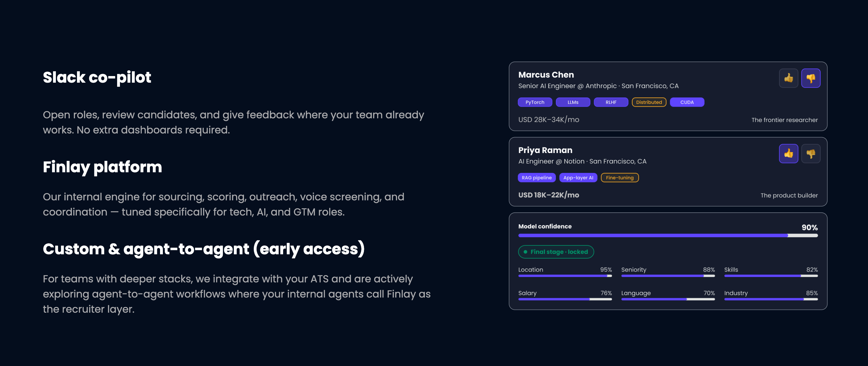Click the Model confidence progress bar
This screenshot has width=868, height=366.
668,236
